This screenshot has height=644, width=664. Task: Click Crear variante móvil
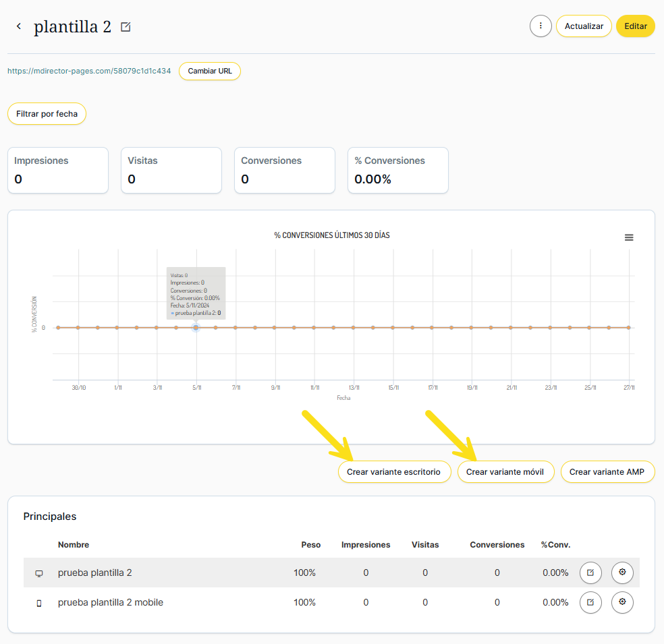505,472
